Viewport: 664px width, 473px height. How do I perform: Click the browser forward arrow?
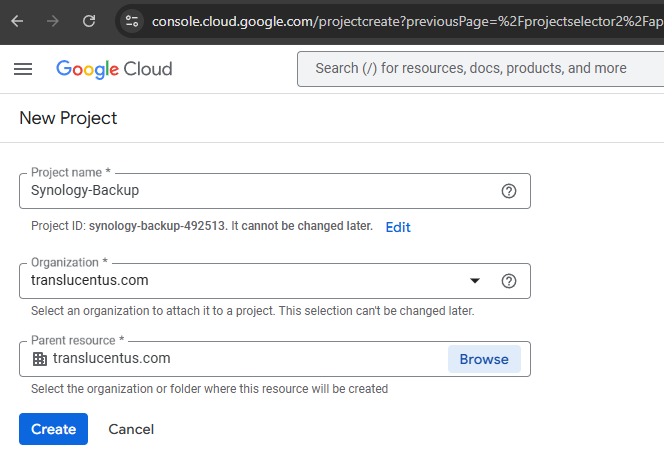(x=53, y=21)
